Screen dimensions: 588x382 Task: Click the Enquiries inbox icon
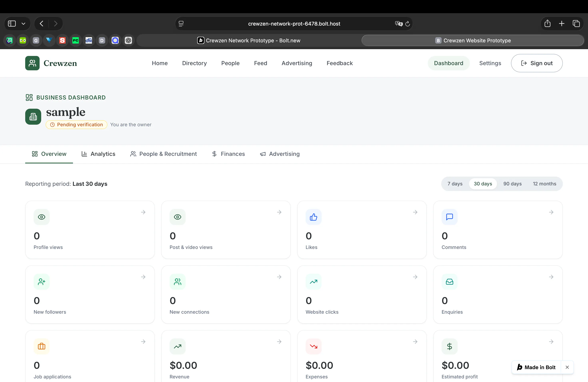tap(449, 282)
